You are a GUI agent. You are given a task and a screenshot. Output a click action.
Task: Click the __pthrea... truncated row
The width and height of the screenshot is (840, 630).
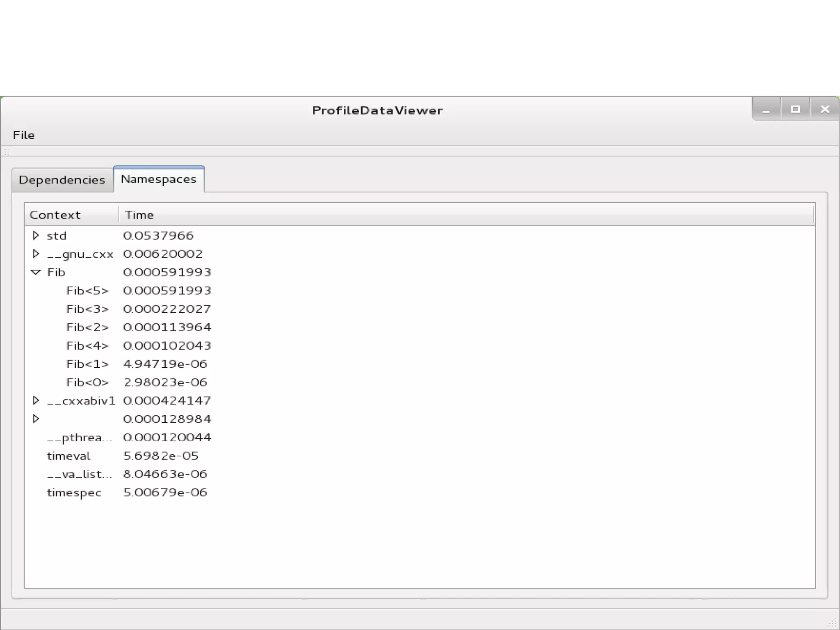point(79,438)
